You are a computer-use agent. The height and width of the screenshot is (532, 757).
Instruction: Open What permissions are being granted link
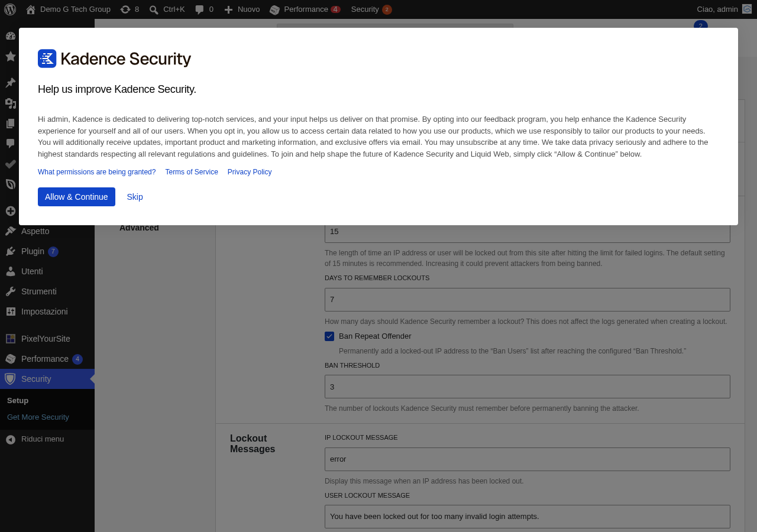(97, 172)
